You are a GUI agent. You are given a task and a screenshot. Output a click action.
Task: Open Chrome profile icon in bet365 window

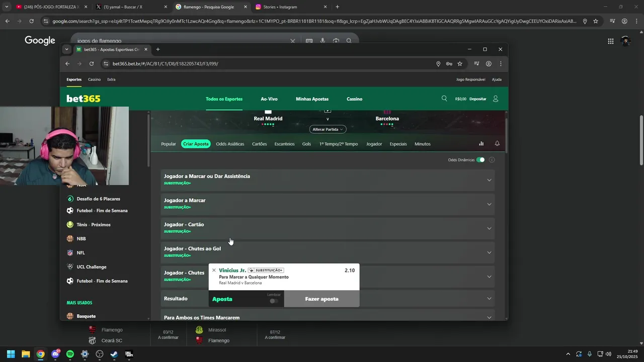[489, 64]
